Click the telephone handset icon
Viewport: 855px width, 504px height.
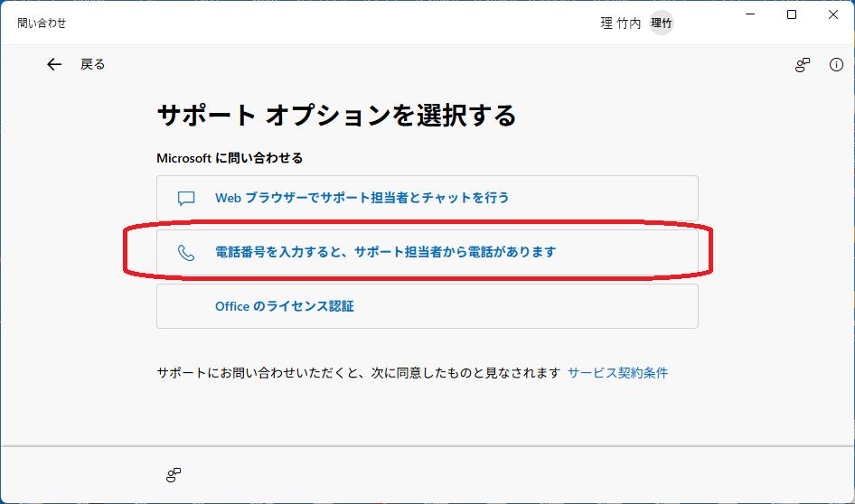186,253
